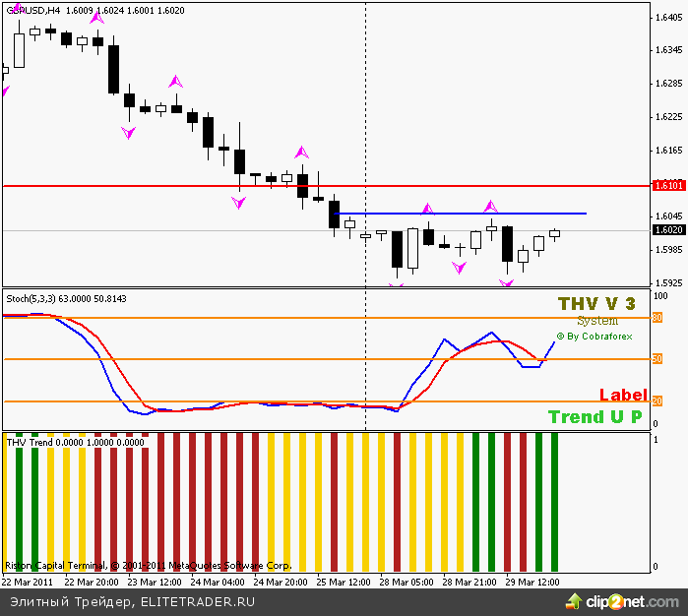Click the last green bar in the THV Trend histogram
688x616 pixels.
coord(554,502)
